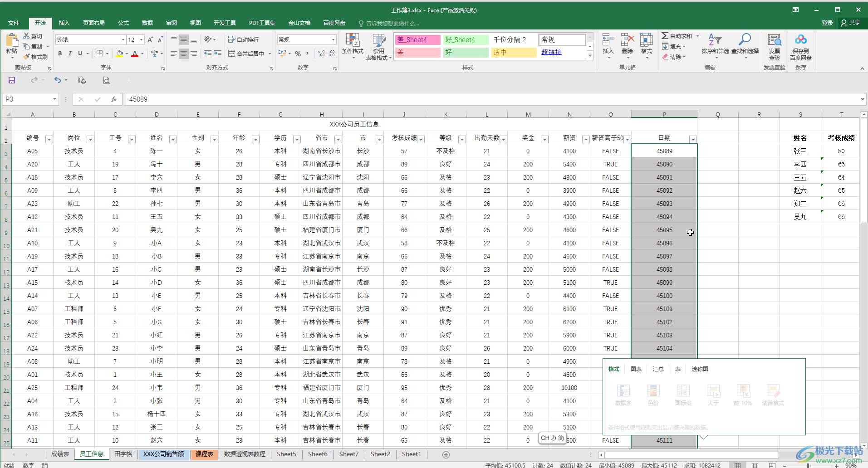Select Icon Set in Quick Analysis
Screen dimensions: 868x468
point(683,394)
